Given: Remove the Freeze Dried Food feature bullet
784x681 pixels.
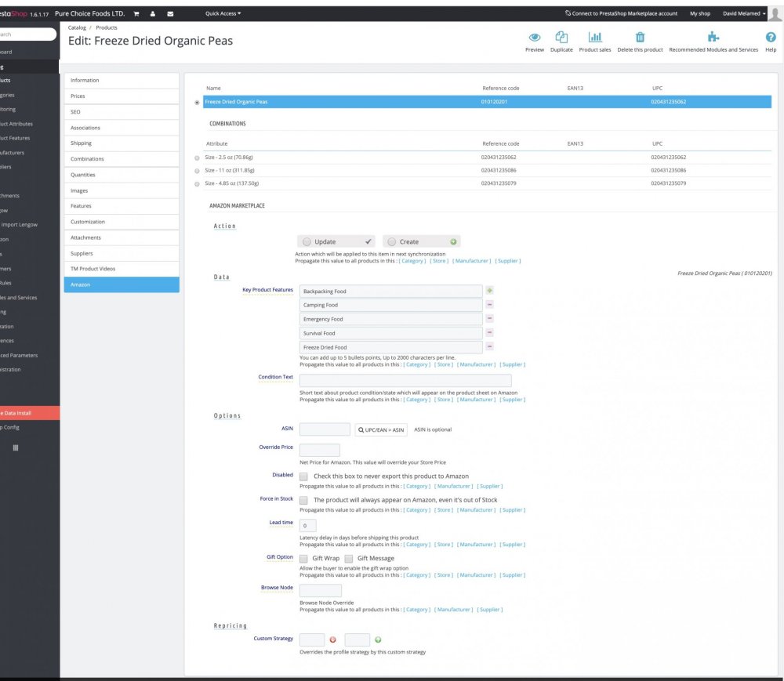Looking at the screenshot, I should pos(489,346).
